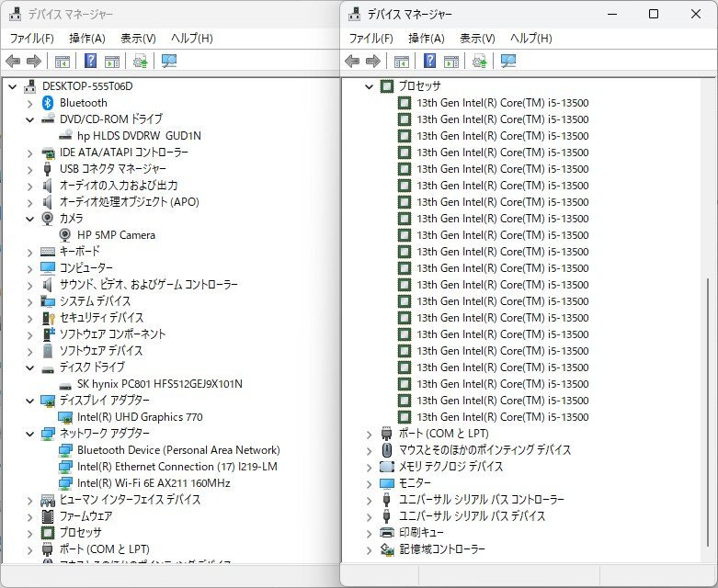Image resolution: width=718 pixels, height=588 pixels.
Task: Select the ソフトウェア コンポーネント row
Action: [x=112, y=334]
